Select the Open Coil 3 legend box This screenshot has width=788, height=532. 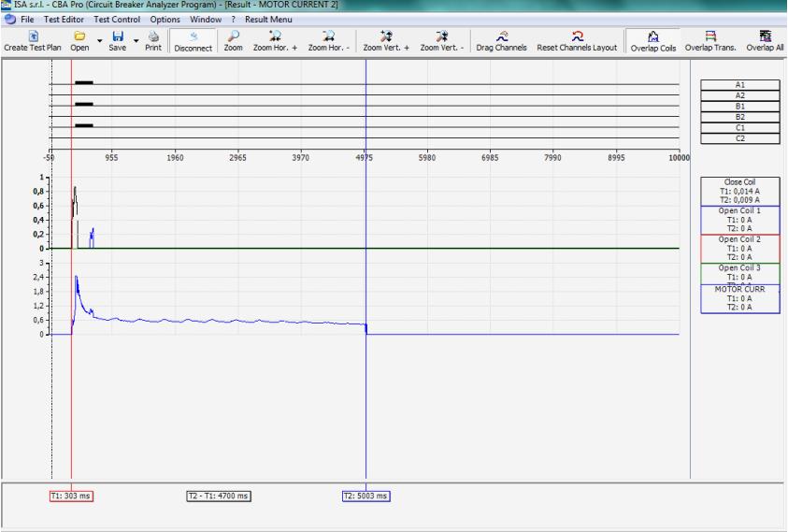739,274
